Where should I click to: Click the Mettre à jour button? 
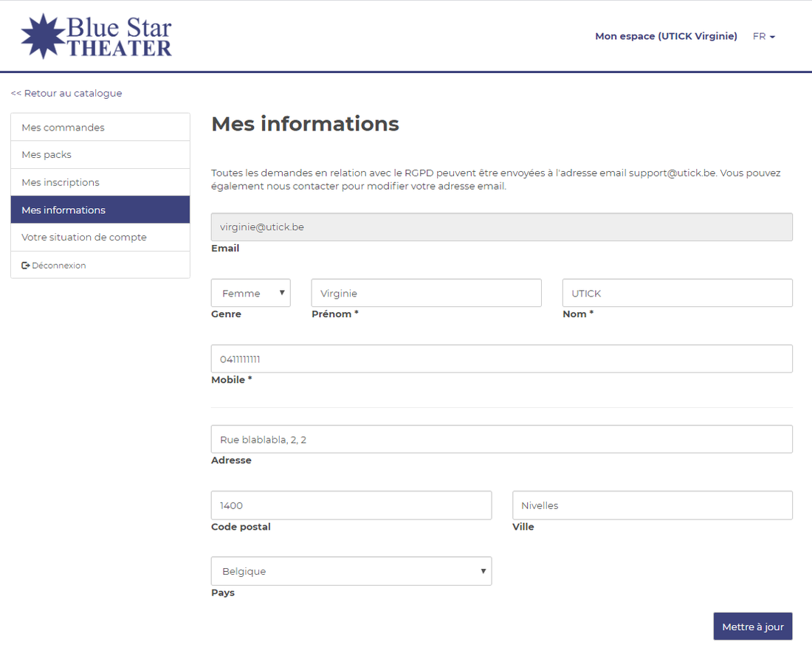752,626
